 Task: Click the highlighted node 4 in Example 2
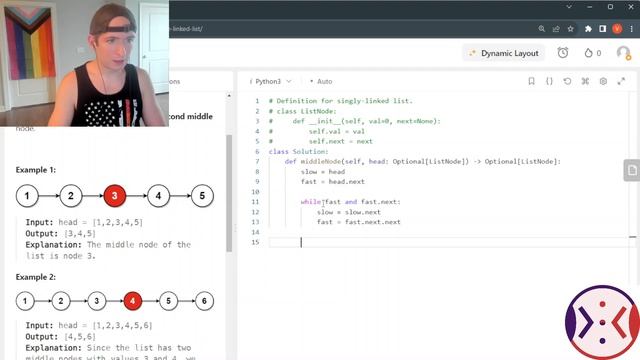[x=132, y=301]
